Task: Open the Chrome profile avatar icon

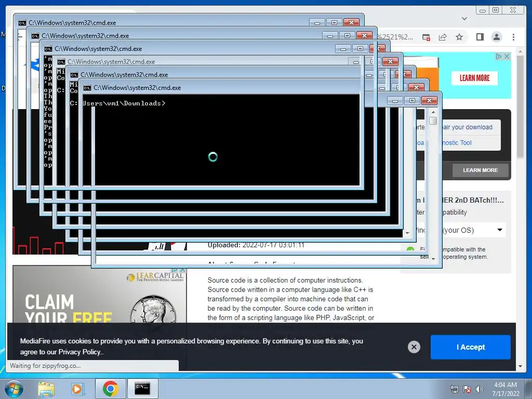Action: tap(496, 37)
